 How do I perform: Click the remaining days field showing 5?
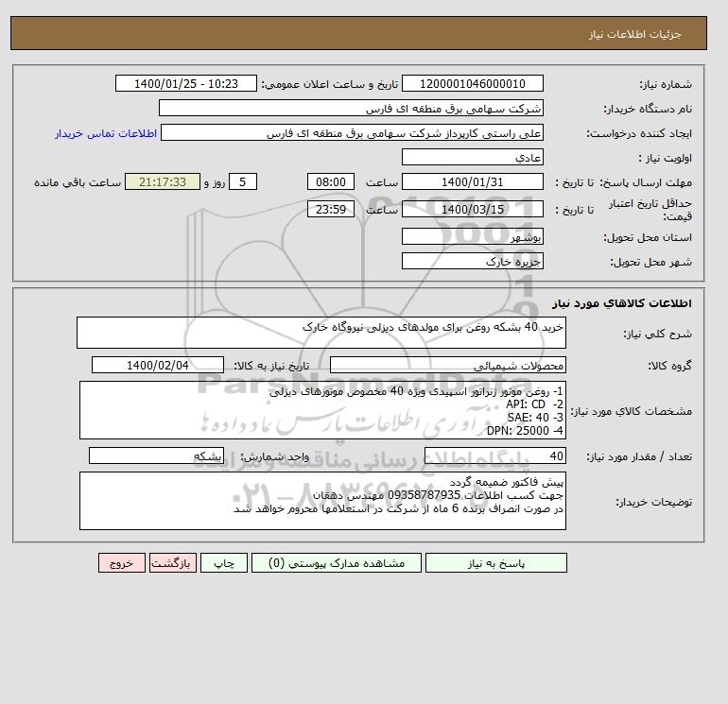(242, 182)
